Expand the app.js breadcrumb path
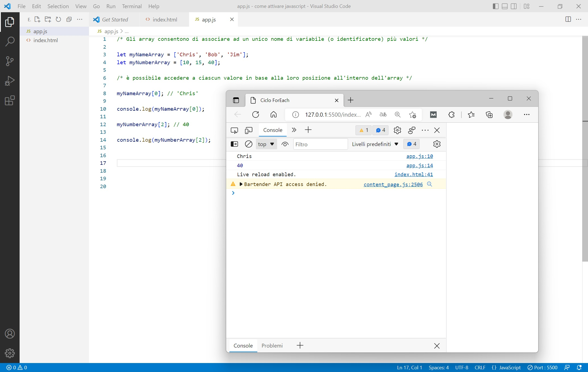This screenshot has width=588, height=372. [126, 31]
